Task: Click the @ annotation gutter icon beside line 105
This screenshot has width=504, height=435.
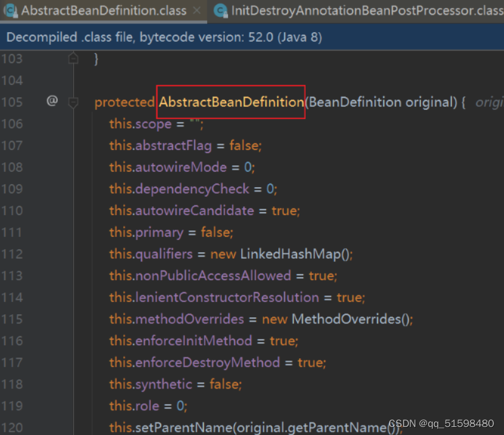Action: 52,102
